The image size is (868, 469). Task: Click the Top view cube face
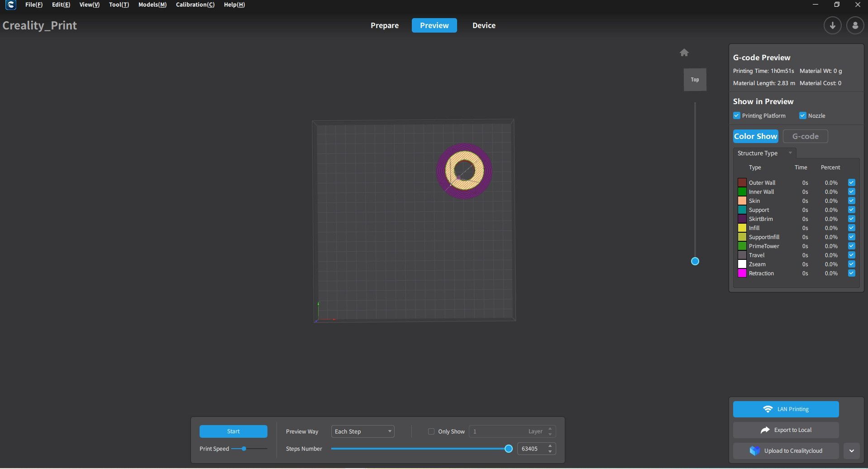(x=695, y=80)
